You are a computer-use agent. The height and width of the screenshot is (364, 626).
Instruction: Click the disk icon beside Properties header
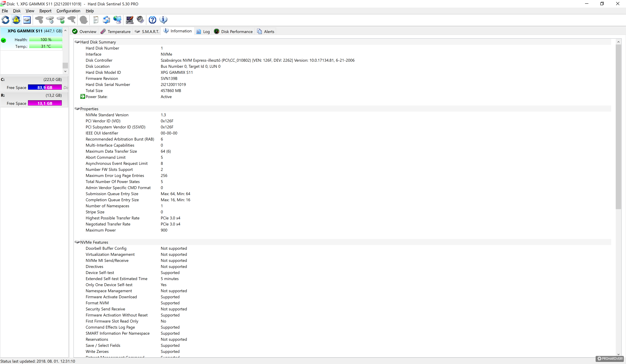coord(77,109)
